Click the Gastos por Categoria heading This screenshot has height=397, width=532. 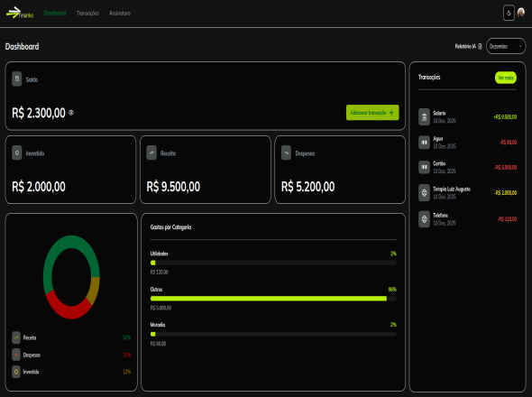click(x=170, y=227)
